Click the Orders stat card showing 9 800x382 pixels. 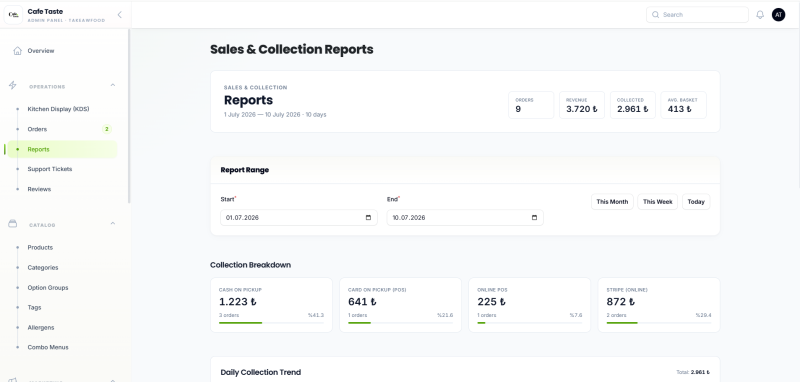click(x=531, y=105)
